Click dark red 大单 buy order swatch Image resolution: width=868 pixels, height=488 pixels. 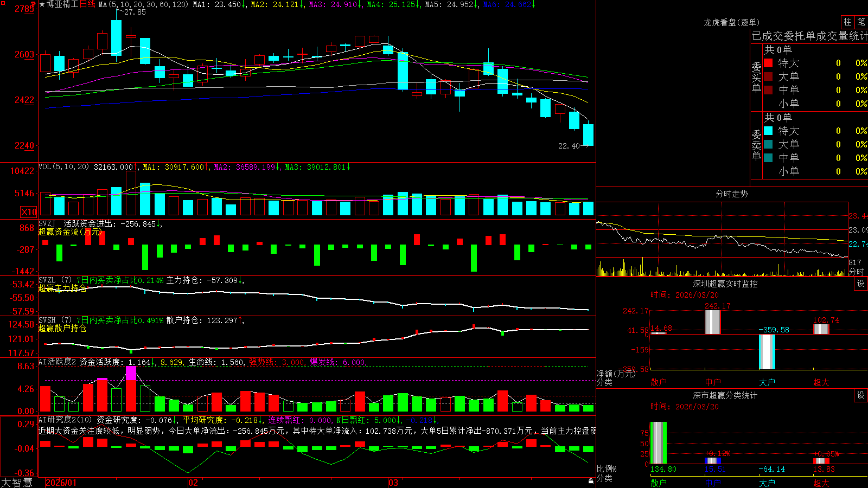pyautogui.click(x=768, y=76)
